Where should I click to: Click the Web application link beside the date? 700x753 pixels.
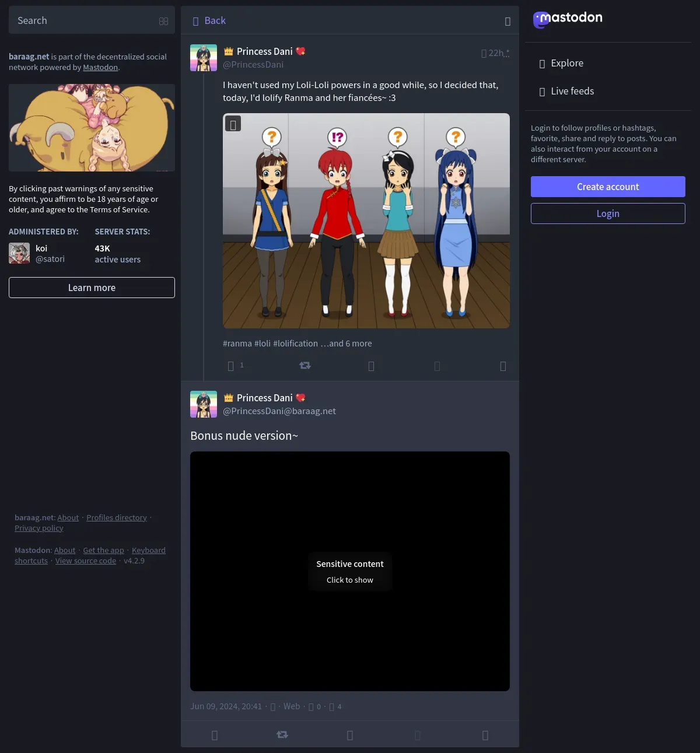pos(292,706)
